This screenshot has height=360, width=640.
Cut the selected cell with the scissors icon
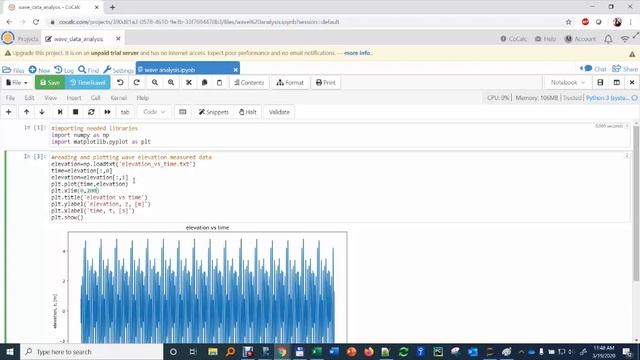(x=189, y=82)
